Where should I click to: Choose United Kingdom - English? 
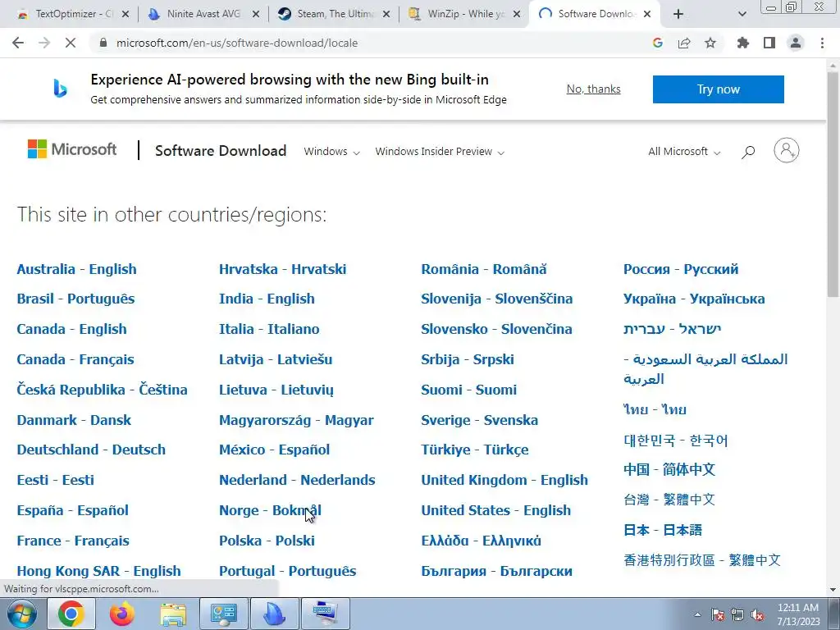point(504,480)
